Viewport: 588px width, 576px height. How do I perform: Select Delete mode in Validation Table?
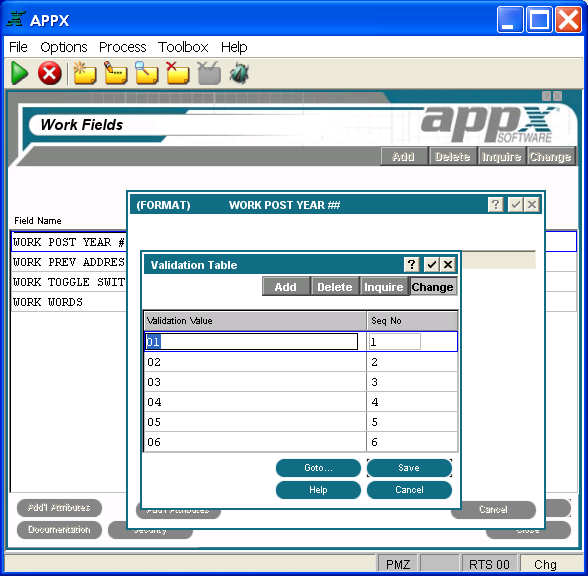tap(334, 287)
